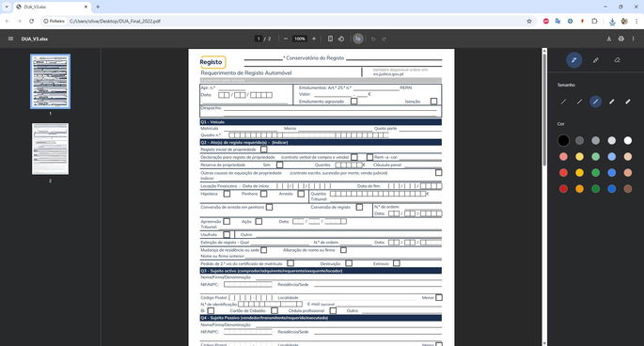Open PDF viewer more actions menu
Image resolution: width=644 pixels, height=346 pixels.
tap(633, 39)
